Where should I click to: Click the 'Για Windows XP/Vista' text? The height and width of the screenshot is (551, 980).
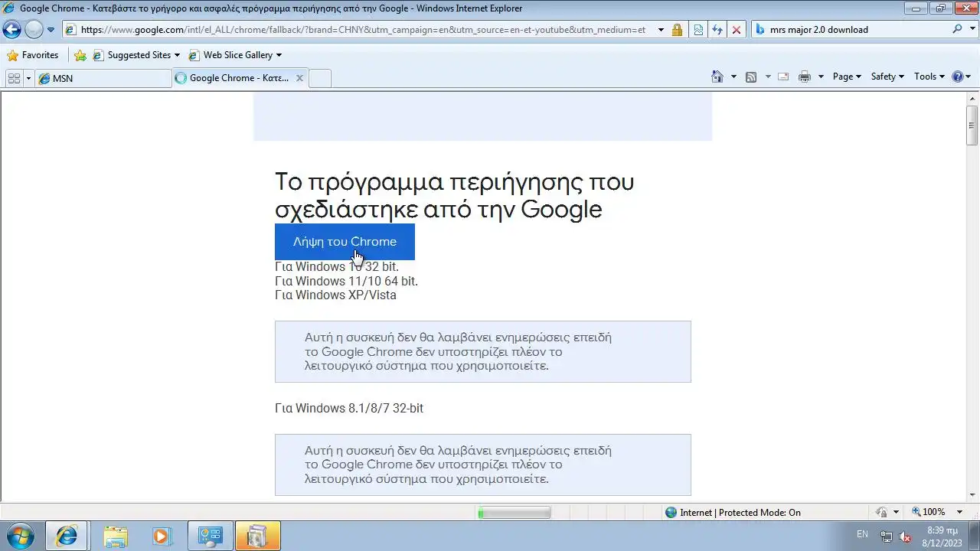pos(335,295)
